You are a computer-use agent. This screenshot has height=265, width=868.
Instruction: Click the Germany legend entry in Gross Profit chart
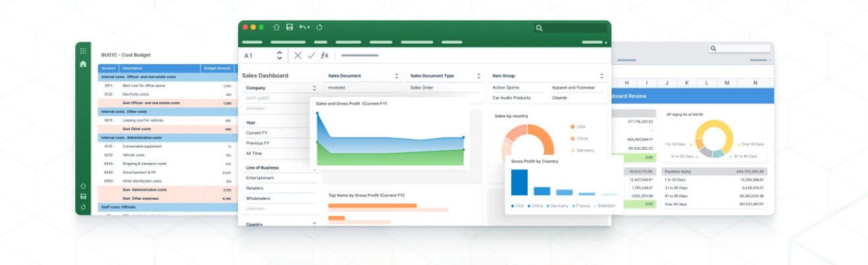pyautogui.click(x=557, y=206)
